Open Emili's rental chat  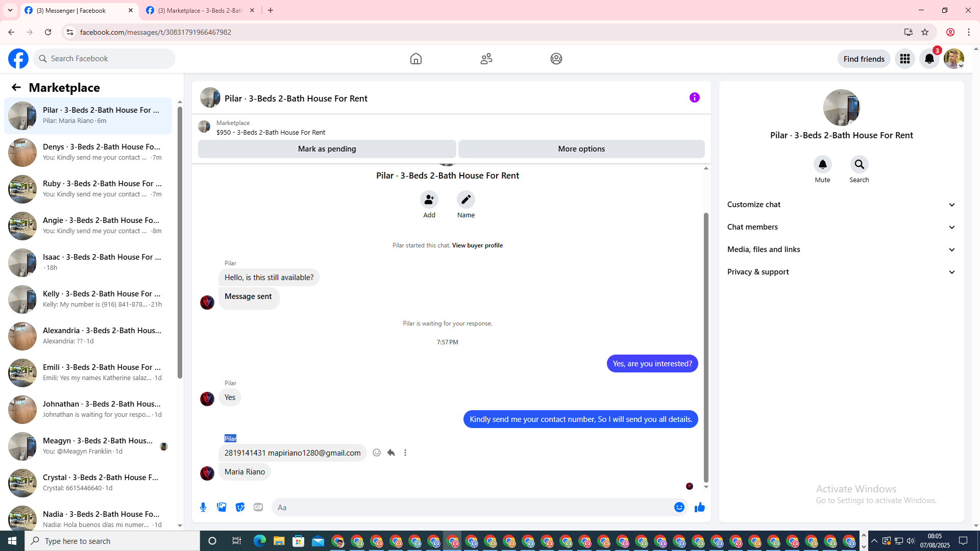tap(88, 372)
